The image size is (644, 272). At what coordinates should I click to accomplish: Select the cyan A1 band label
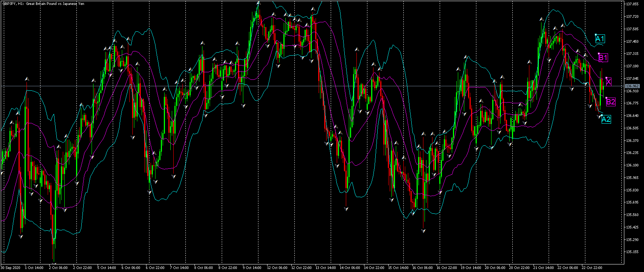pos(600,39)
